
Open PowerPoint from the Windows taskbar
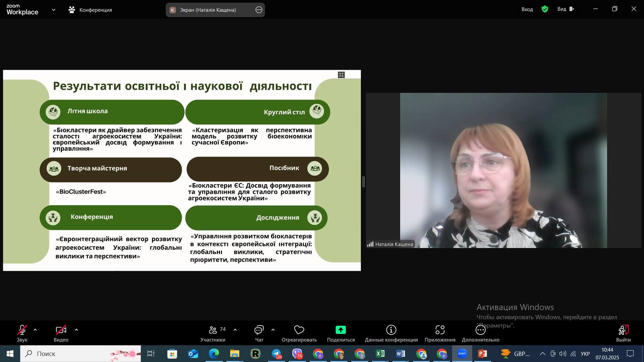[482, 354]
